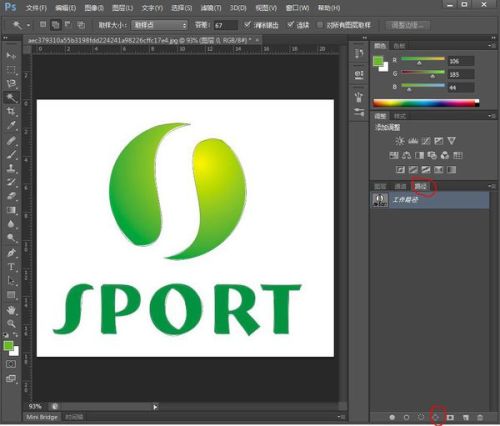Image resolution: width=500 pixels, height=426 pixels.
Task: Select the Type tool (T icon)
Action: pos(11,267)
